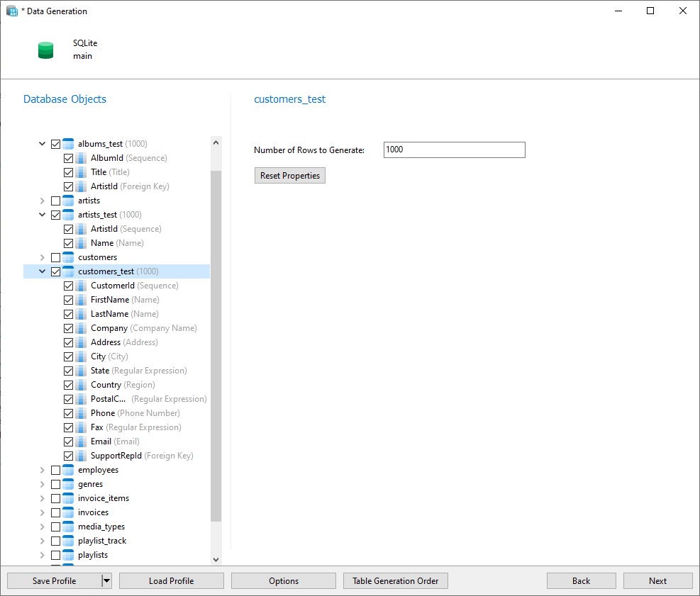Click the CustomerId column icon
The width and height of the screenshot is (700, 596).
[81, 286]
